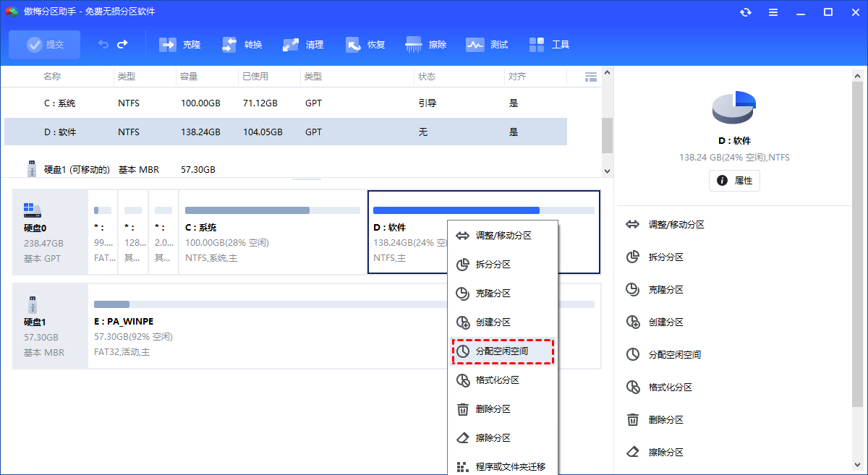Click the vertical scrollbar down arrow
The height and width of the screenshot is (475, 868).
(607, 169)
